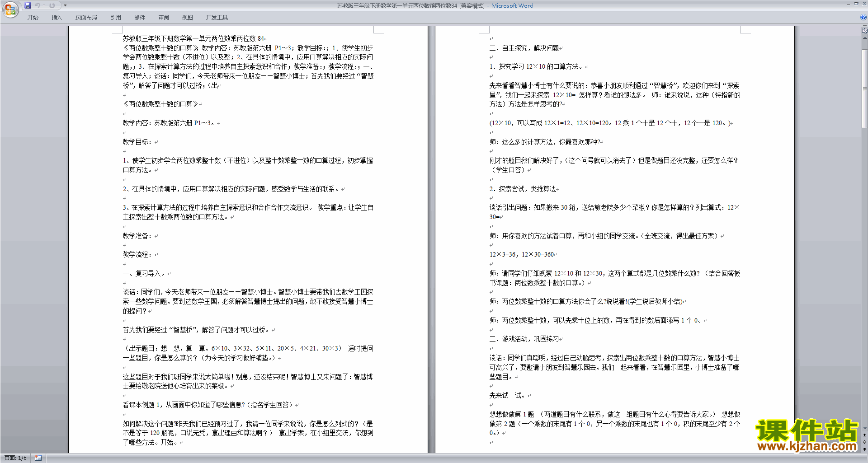This screenshot has height=463, width=868.
Task: Click the macro recording status bar icon
Action: pyautogui.click(x=38, y=458)
